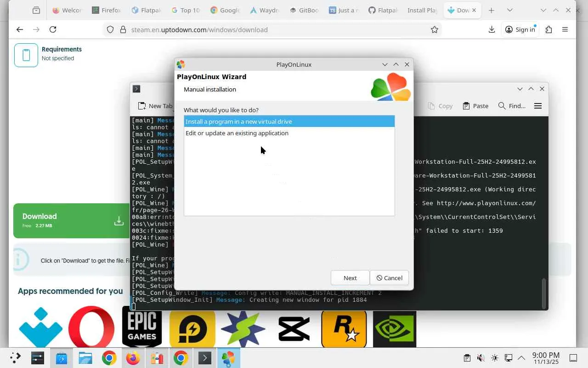Open Find in the terminal toolbar
588x368 pixels.
tap(512, 106)
